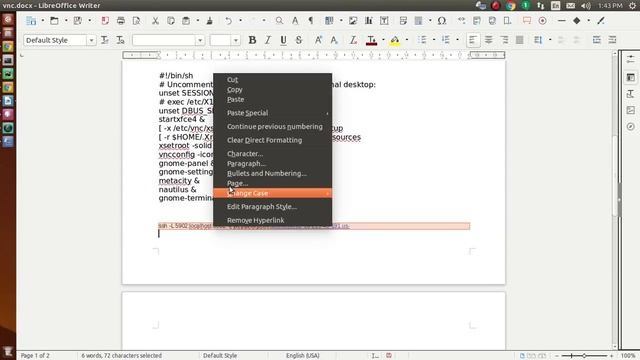
Task: Export document as PDF icon
Action: click(105, 20)
